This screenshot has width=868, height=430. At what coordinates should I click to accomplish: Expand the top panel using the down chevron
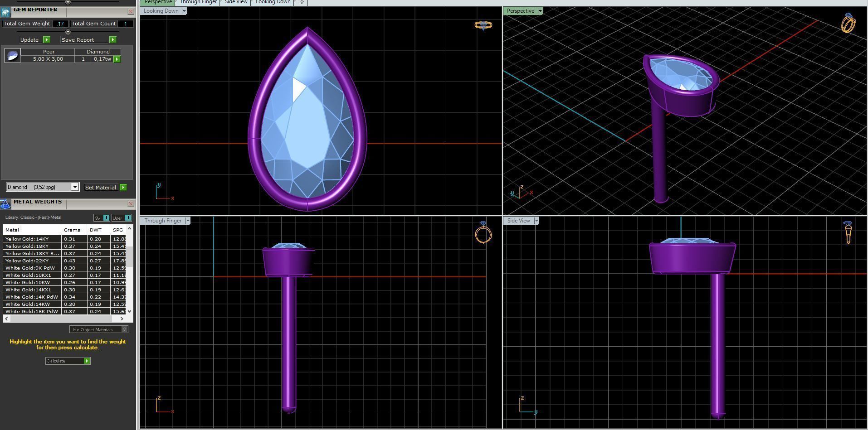point(68,2)
